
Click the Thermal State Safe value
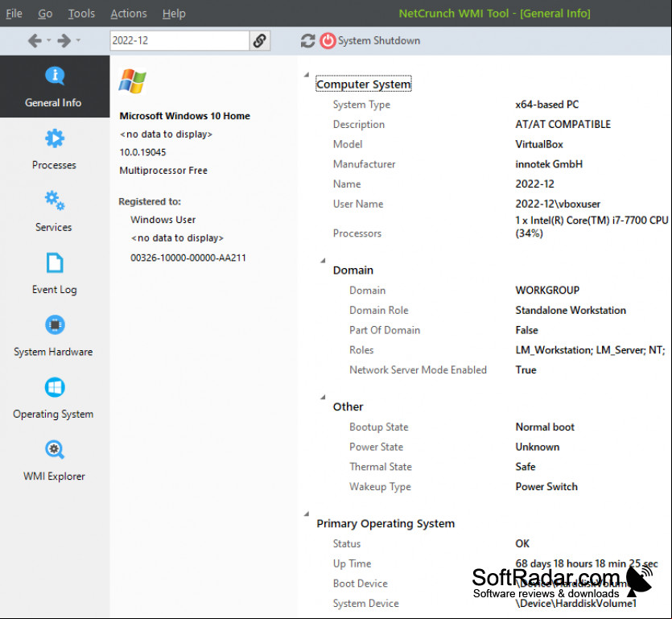(x=526, y=466)
